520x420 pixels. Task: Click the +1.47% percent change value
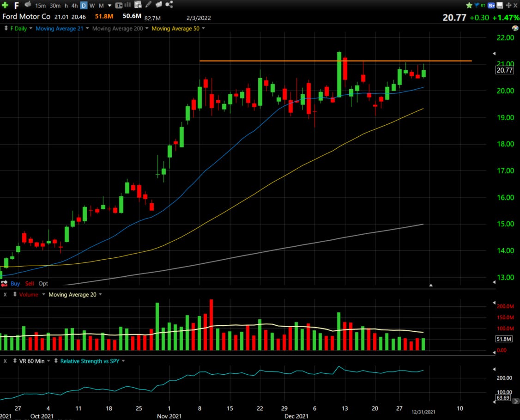[x=506, y=18]
